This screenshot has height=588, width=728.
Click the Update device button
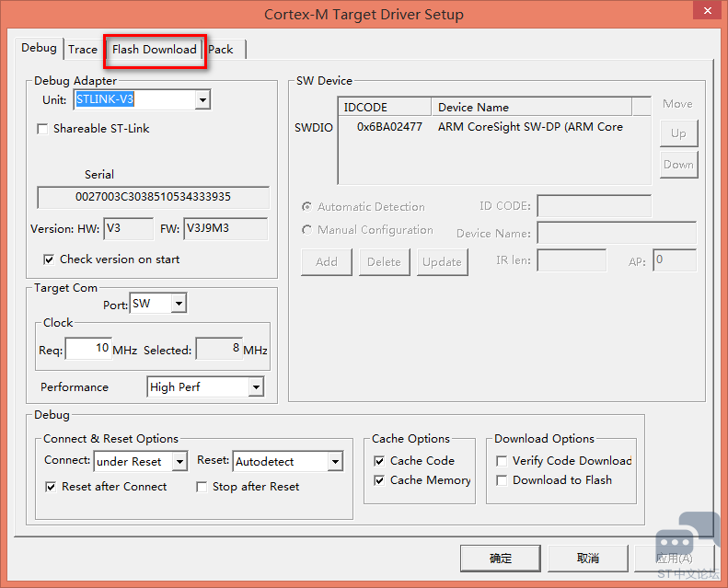point(442,261)
